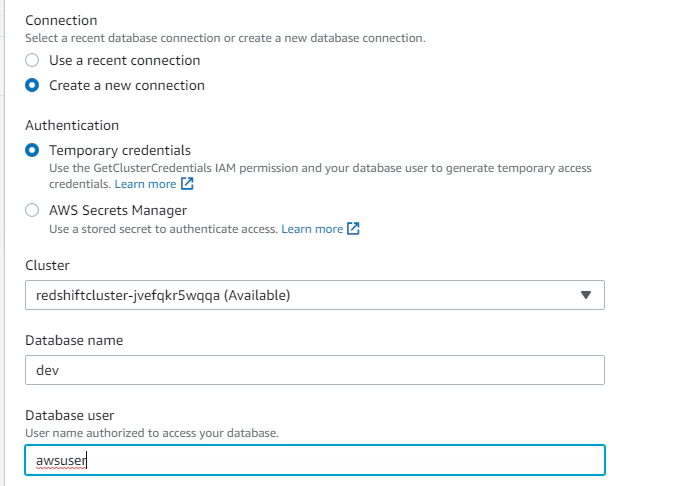Choose Temporary credentials authentication radio
Viewport: 683px width, 486px height.
32,150
